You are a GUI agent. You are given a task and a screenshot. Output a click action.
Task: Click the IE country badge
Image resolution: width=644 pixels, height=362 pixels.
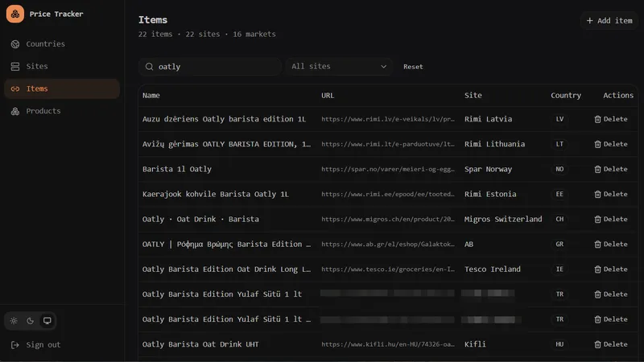point(559,269)
